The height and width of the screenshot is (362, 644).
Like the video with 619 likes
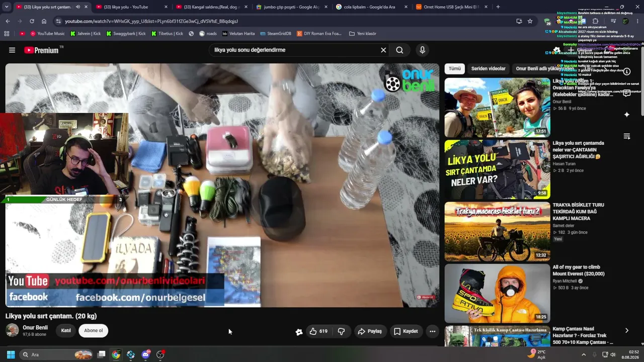pos(318,331)
